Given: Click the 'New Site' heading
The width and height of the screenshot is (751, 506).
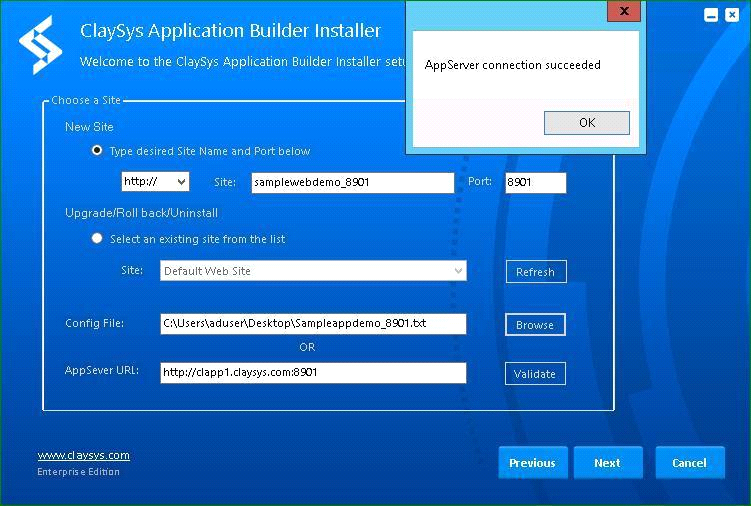Looking at the screenshot, I should coord(89,127).
